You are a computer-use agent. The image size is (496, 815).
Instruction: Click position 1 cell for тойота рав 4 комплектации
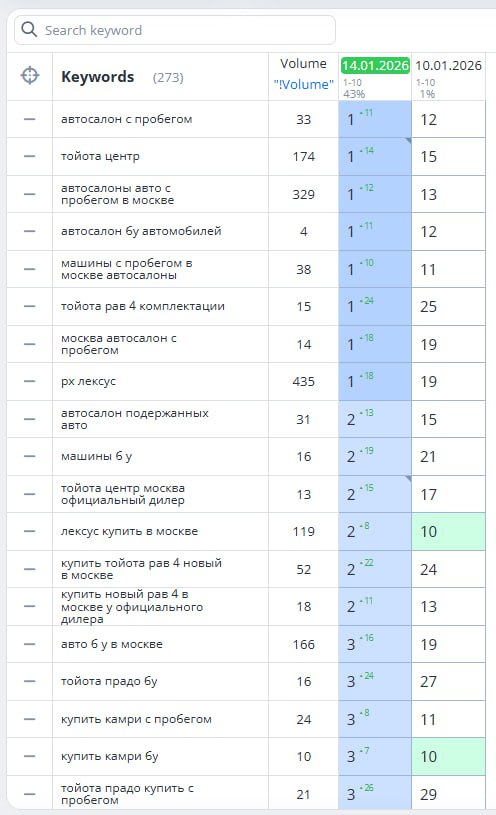[375, 306]
